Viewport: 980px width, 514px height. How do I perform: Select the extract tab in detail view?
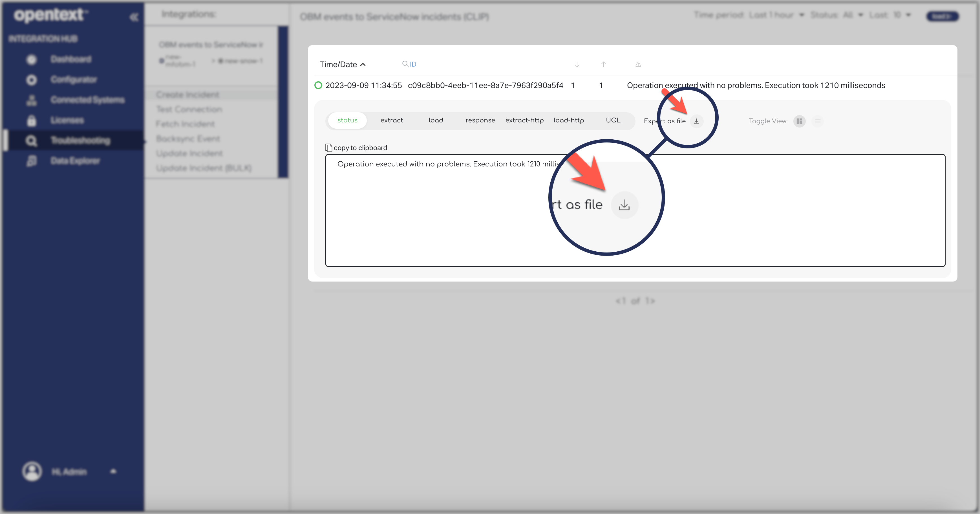391,120
